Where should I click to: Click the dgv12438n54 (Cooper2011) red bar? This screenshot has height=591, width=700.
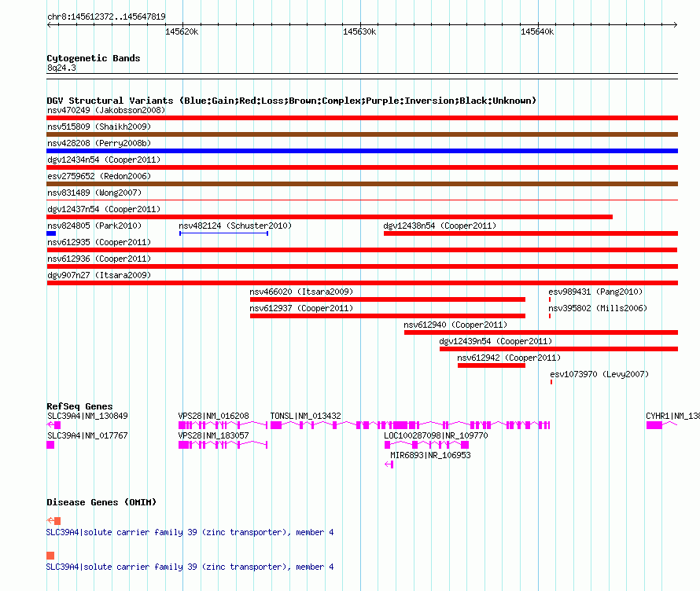[531, 233]
